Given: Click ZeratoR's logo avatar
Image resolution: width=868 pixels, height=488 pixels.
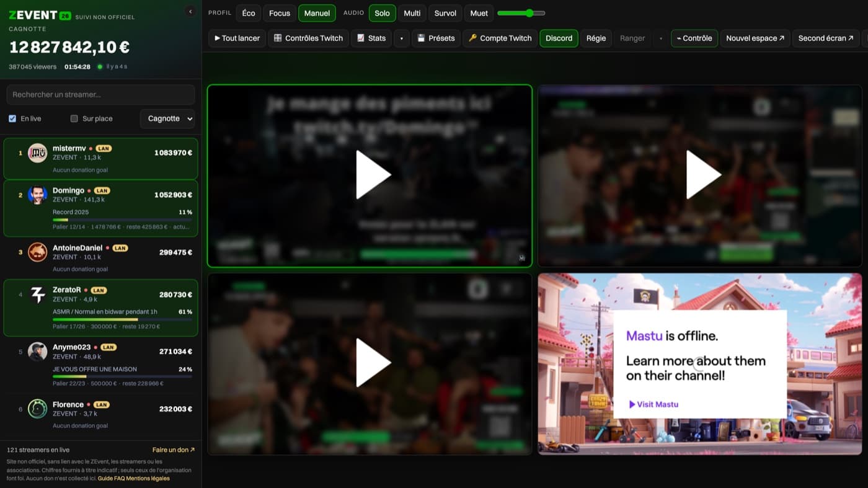Looking at the screenshot, I should click(x=37, y=295).
